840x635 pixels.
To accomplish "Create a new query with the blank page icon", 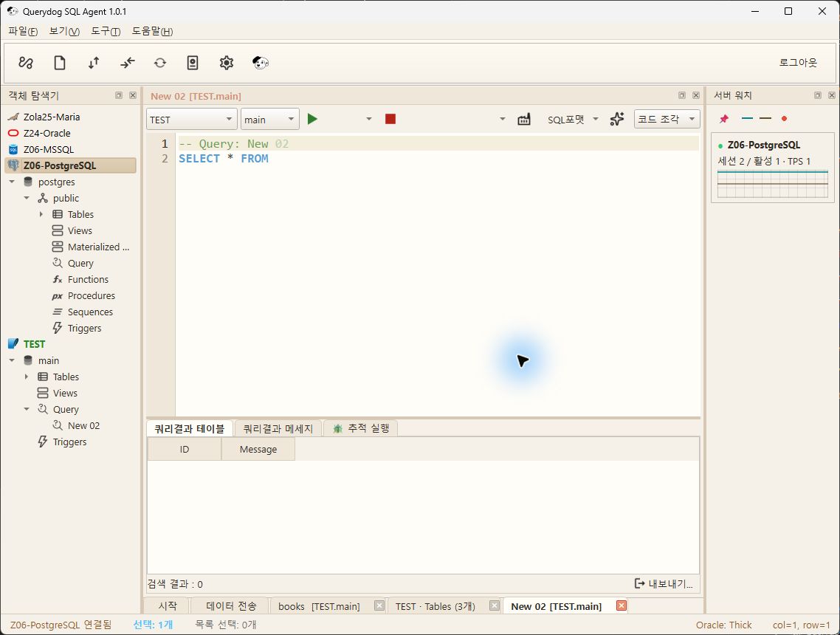I will pyautogui.click(x=60, y=63).
